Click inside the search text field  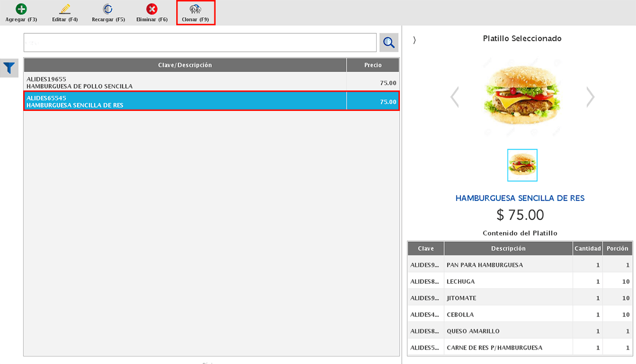(x=199, y=43)
